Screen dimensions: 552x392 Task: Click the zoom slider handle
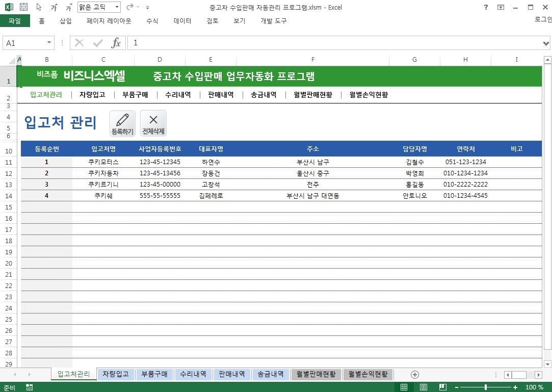pyautogui.click(x=486, y=387)
